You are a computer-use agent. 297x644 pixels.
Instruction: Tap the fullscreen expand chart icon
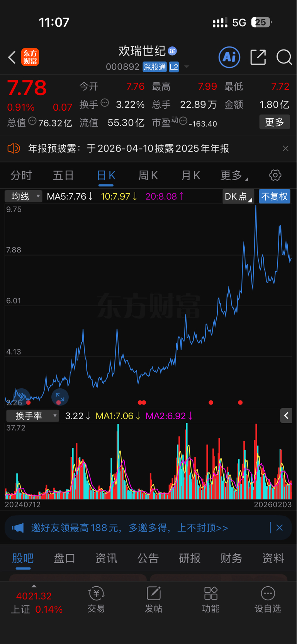[60, 396]
